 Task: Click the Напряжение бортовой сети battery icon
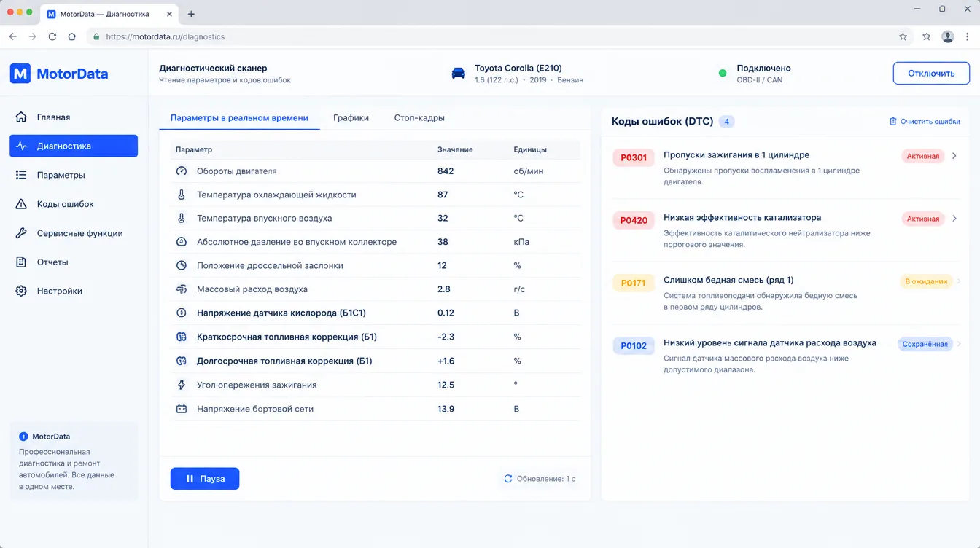[x=182, y=409]
